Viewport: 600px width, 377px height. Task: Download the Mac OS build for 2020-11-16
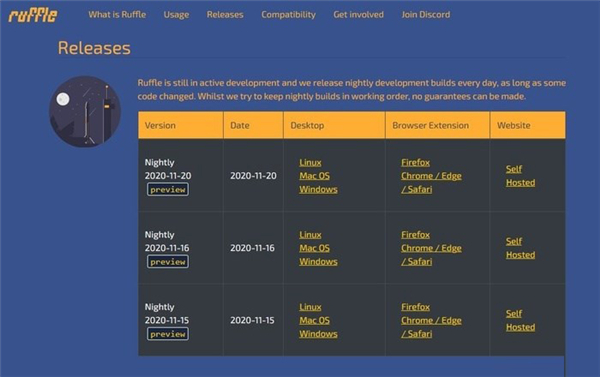315,248
